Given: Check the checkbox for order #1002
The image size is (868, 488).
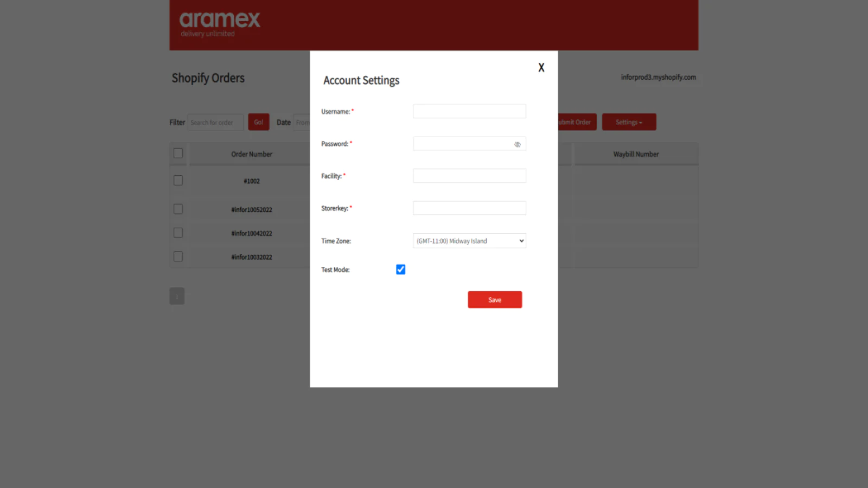Looking at the screenshot, I should pos(177,180).
